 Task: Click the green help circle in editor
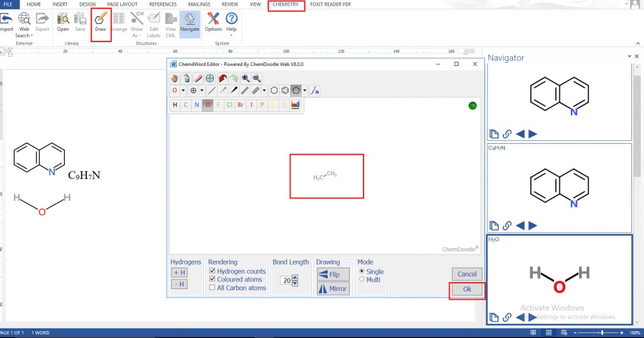click(x=473, y=106)
